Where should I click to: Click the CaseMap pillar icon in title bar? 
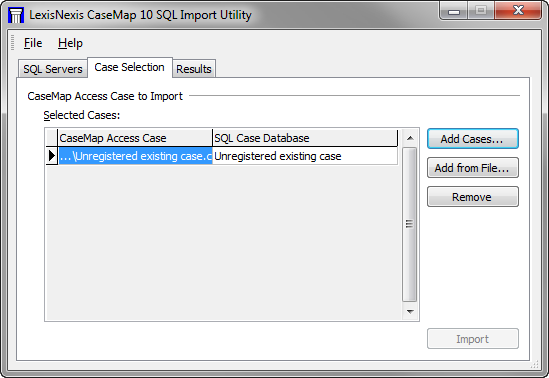16,15
